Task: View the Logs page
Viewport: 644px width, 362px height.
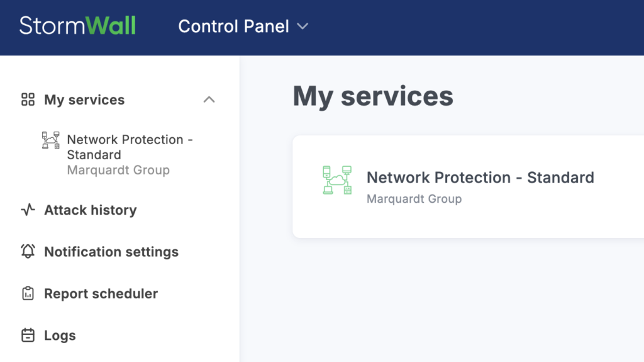Action: pyautogui.click(x=60, y=336)
